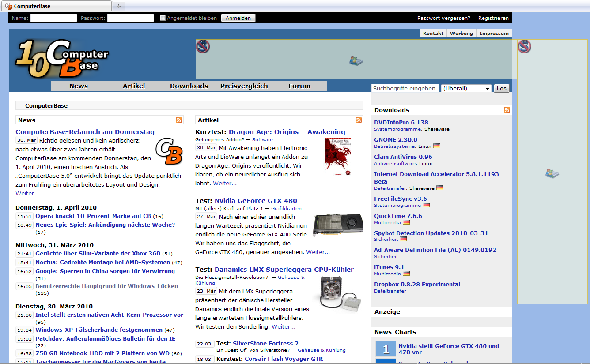Screen dimensions: 590x364
Task: Open the Impressum link
Action: click(494, 33)
